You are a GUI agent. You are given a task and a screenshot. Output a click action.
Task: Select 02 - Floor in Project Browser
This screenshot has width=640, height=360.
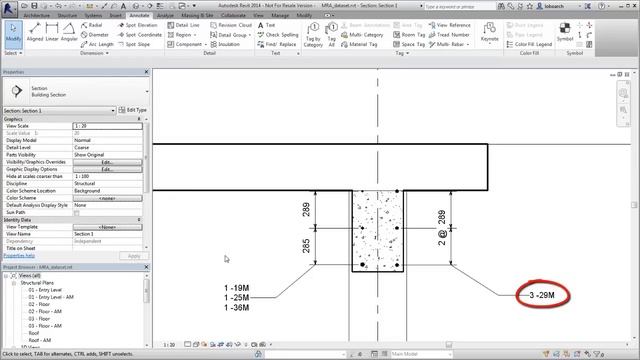coord(39,304)
